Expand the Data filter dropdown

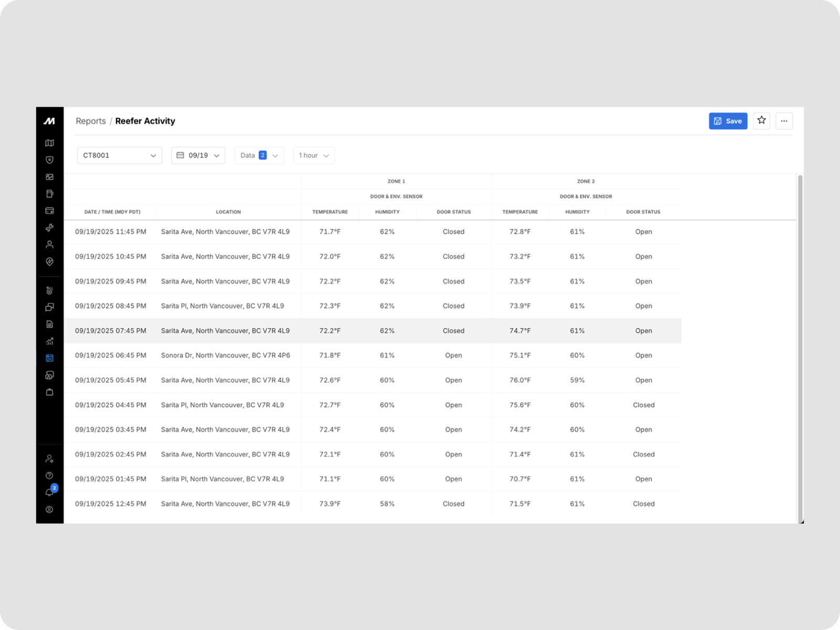[x=259, y=155]
